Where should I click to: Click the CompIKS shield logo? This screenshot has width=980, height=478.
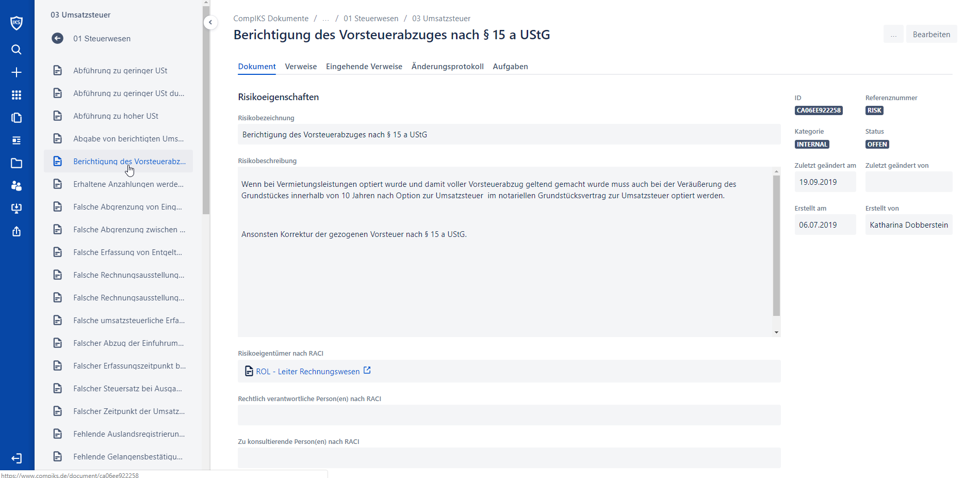17,23
